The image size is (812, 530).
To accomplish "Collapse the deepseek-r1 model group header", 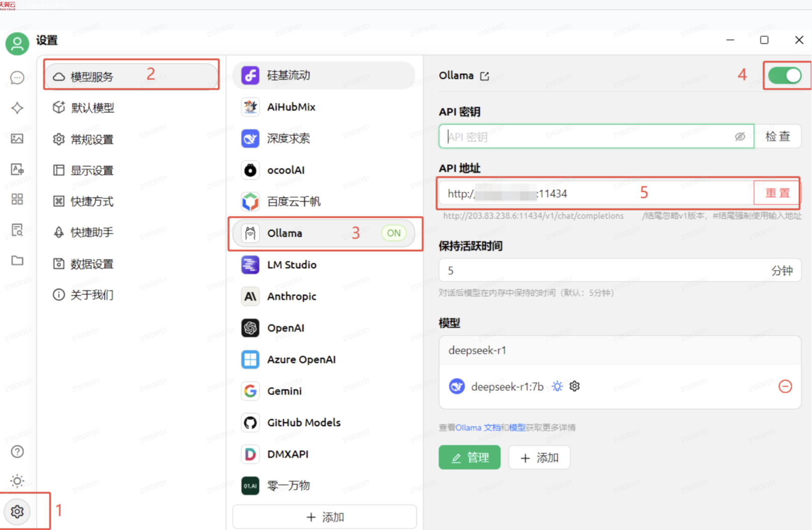I will (620, 350).
